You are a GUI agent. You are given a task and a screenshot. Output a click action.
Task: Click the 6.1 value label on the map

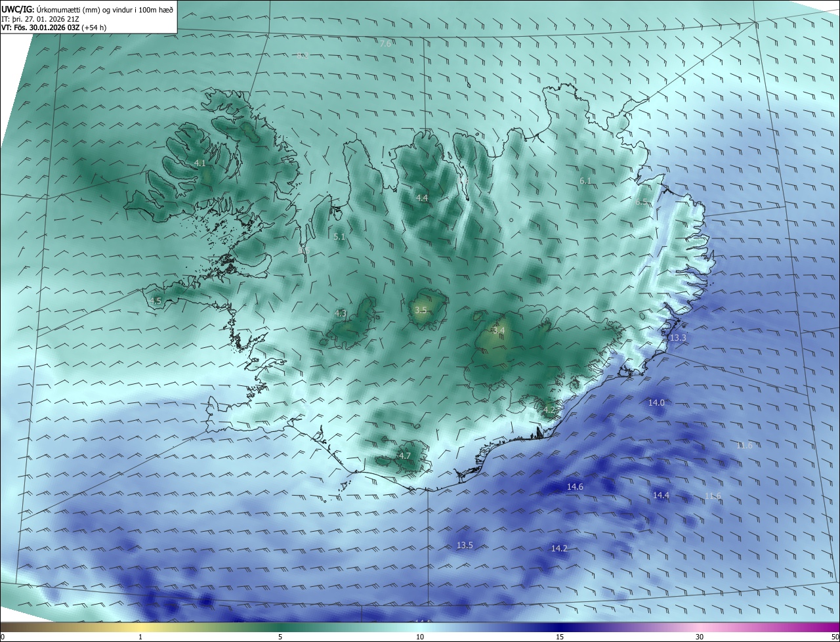[585, 181]
